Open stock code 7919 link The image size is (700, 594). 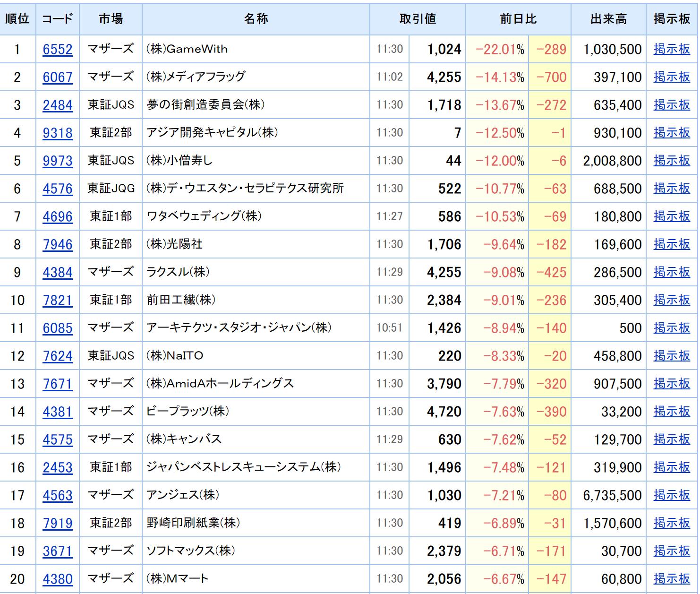[58, 523]
